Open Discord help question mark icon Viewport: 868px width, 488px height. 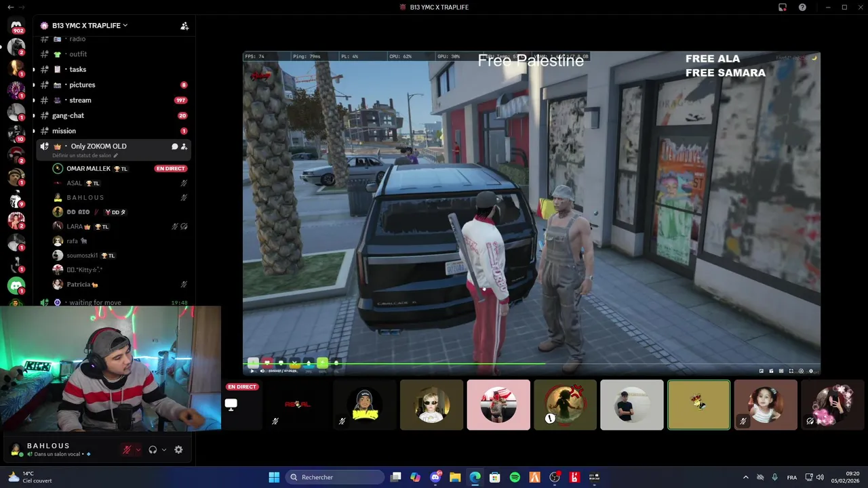coord(803,7)
